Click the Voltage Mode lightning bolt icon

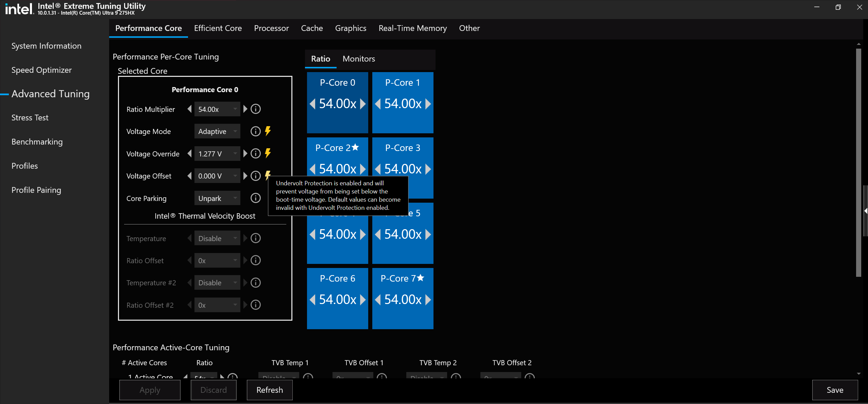click(268, 131)
